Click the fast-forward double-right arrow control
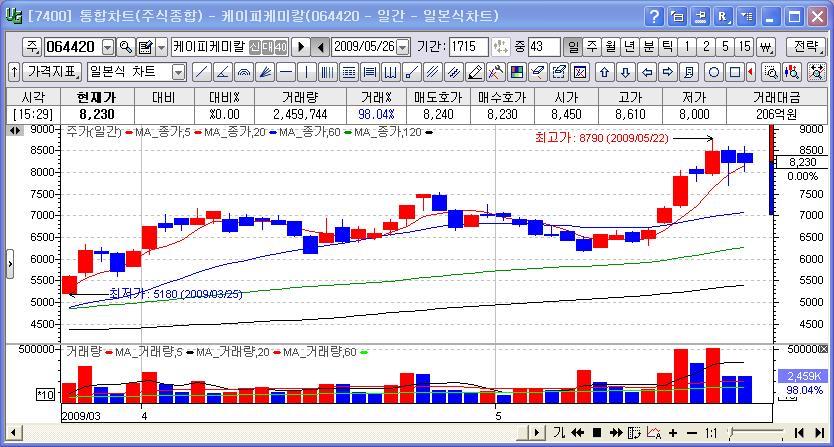 click(x=615, y=433)
